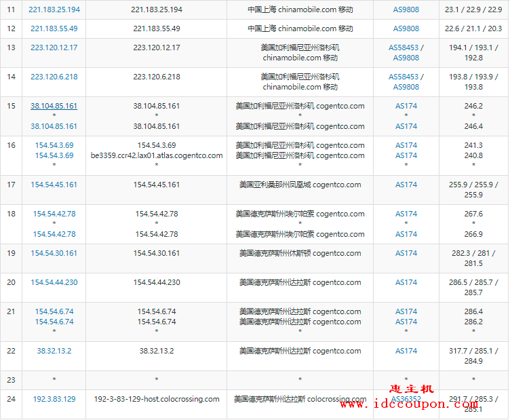This screenshot has width=510, height=420.
Task: Click the AS58453 link in hop 14
Action: pos(404,77)
